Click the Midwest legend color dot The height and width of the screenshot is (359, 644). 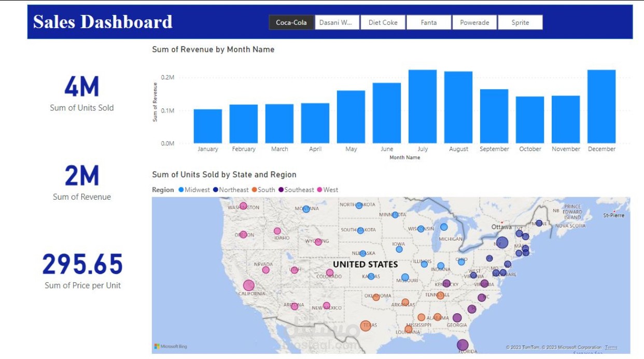pos(181,190)
